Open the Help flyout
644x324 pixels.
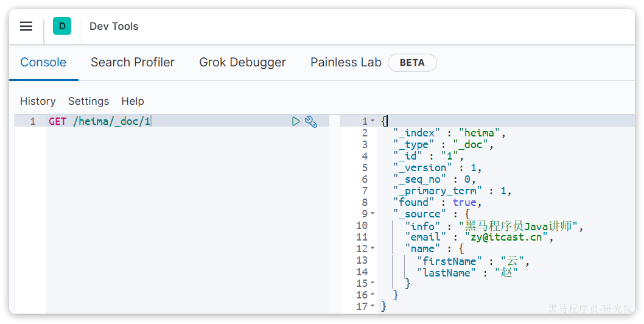133,101
